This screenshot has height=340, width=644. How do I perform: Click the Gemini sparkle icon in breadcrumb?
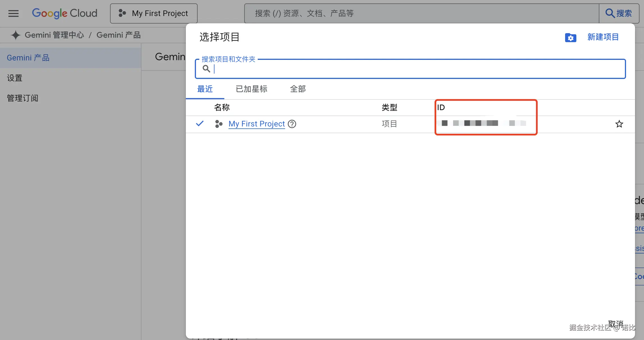[x=16, y=35]
